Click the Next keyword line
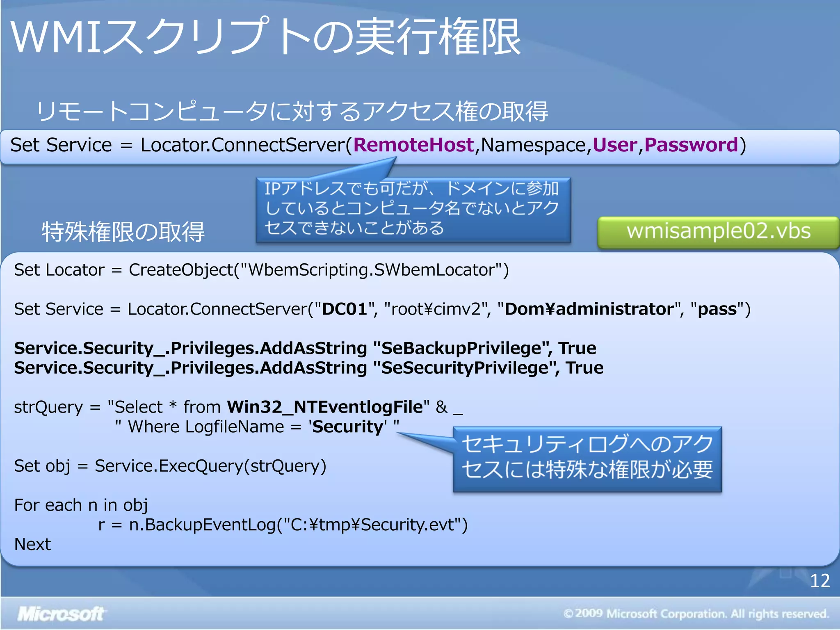This screenshot has height=630, width=840. click(x=32, y=545)
